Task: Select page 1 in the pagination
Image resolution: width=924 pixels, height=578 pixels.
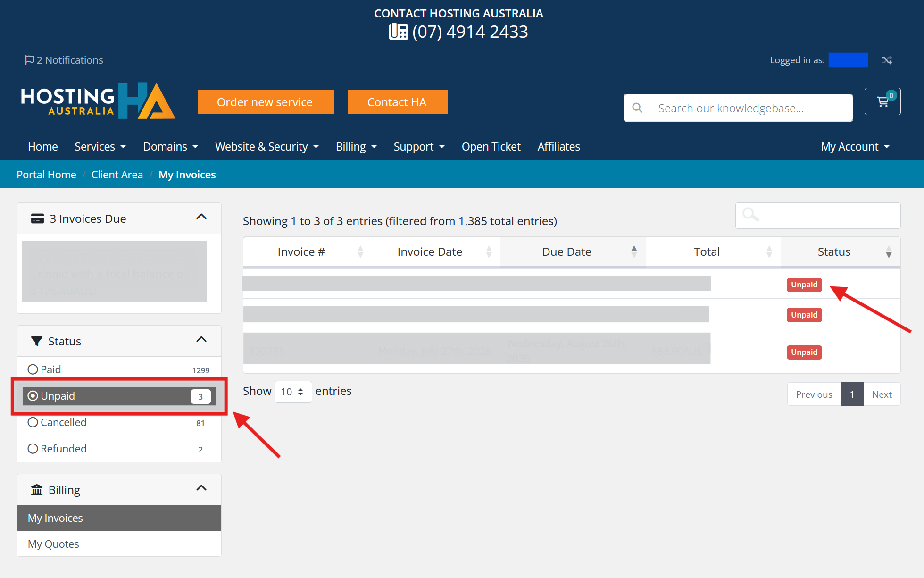Action: click(852, 394)
